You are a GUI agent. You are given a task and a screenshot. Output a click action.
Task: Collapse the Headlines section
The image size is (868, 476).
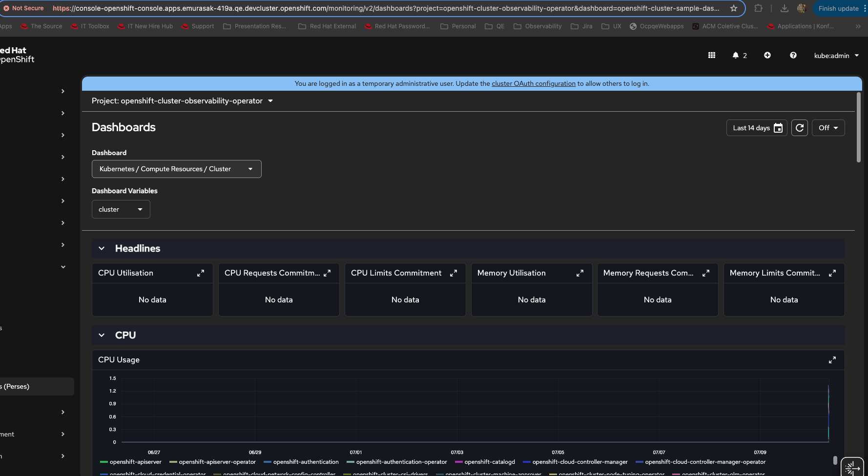point(102,249)
